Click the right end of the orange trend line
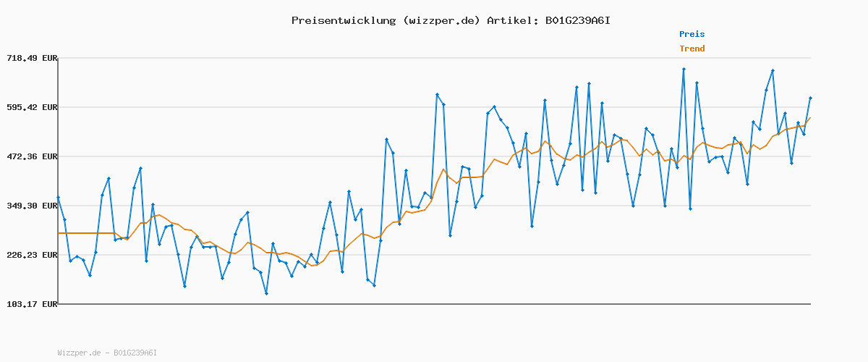The width and height of the screenshot is (868, 362). point(810,118)
